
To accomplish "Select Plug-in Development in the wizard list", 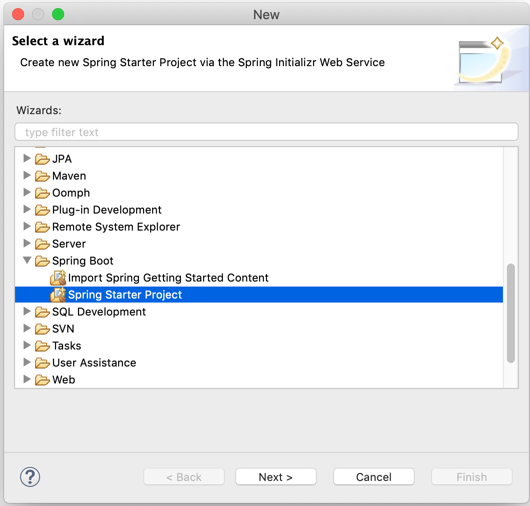I will [106, 210].
